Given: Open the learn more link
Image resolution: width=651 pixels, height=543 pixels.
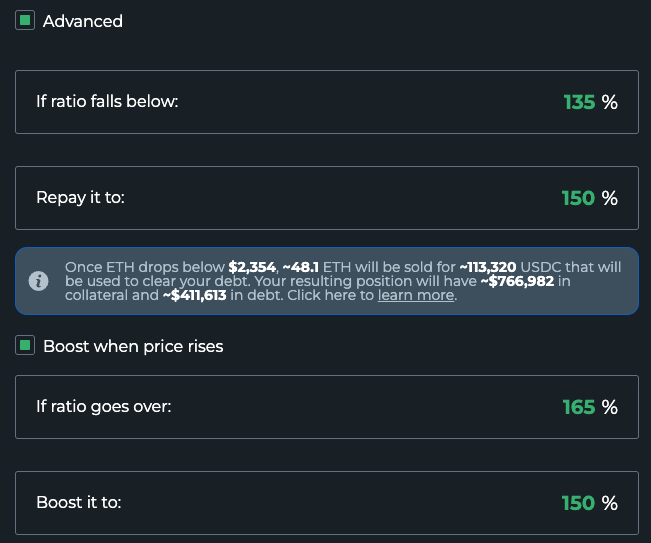Looking at the screenshot, I should click(x=416, y=295).
